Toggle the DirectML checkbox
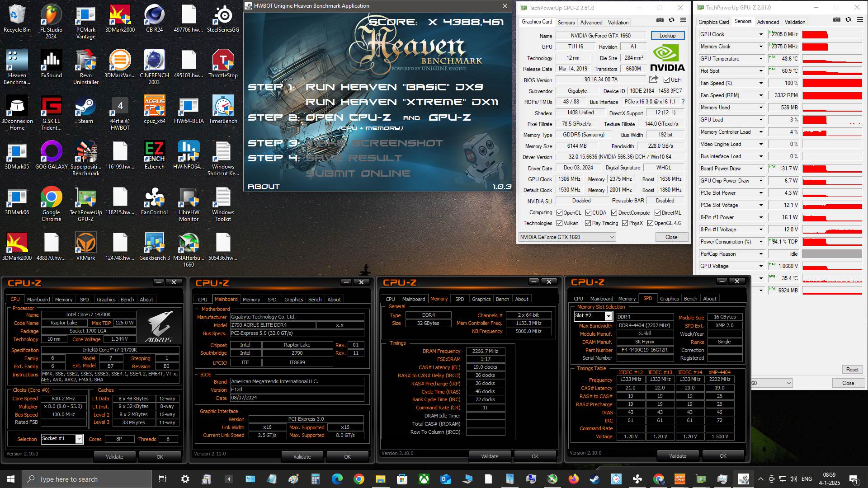Screen dimensions: 868x488 coord(658,213)
